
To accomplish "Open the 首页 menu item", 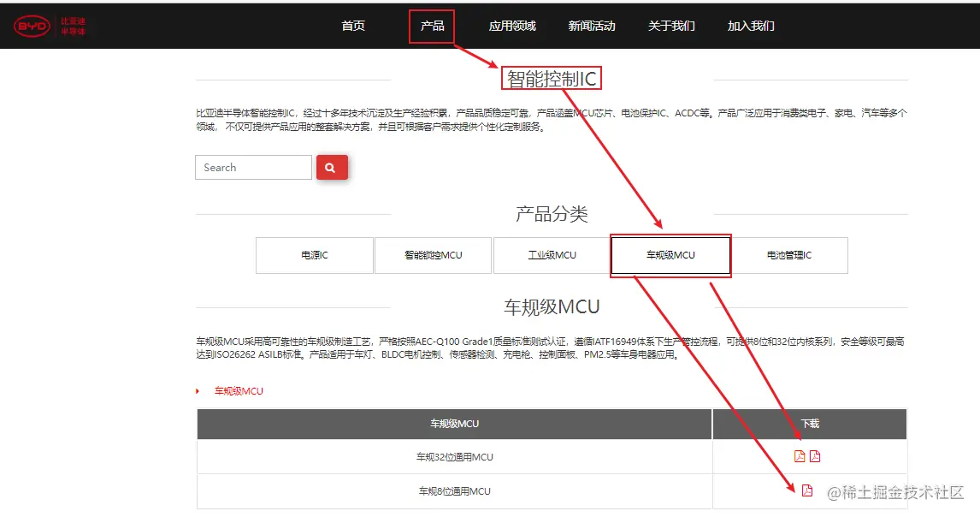I will point(353,26).
